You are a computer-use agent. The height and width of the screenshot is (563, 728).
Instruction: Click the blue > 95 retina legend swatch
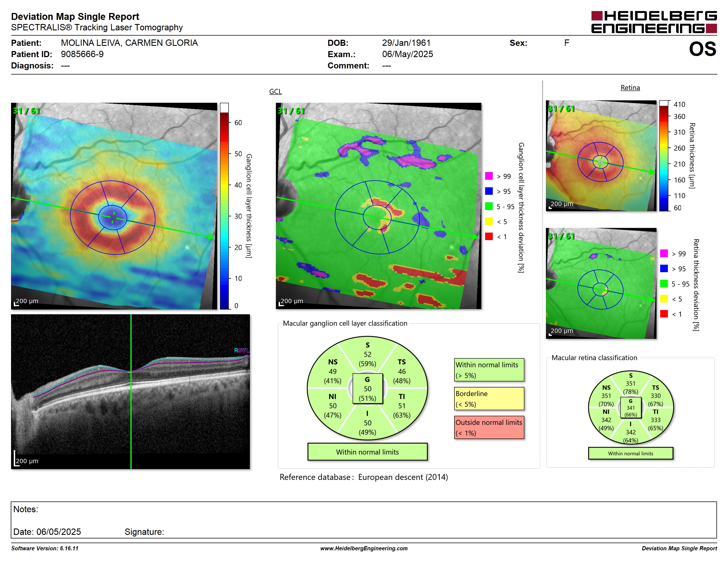(664, 268)
